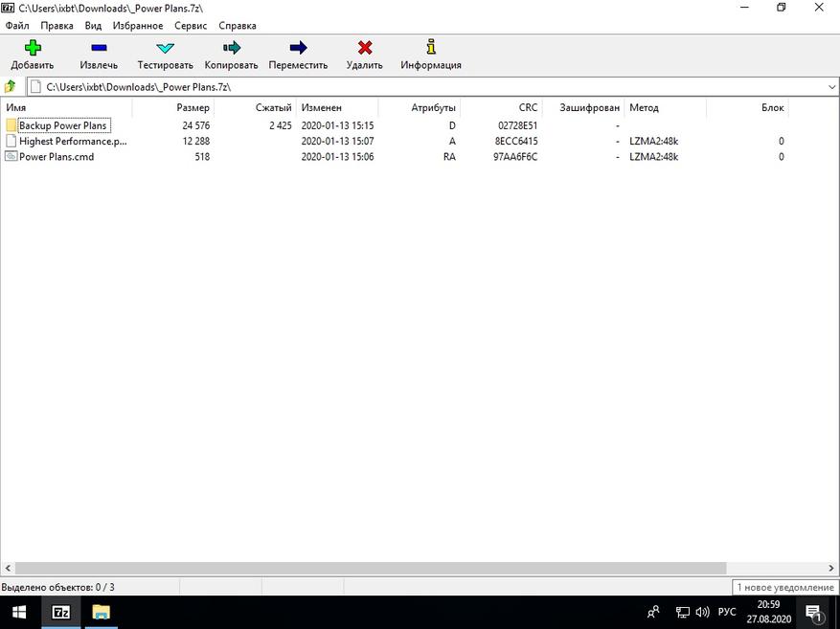The height and width of the screenshot is (629, 840).
Task: Open notification center icon
Action: click(813, 612)
